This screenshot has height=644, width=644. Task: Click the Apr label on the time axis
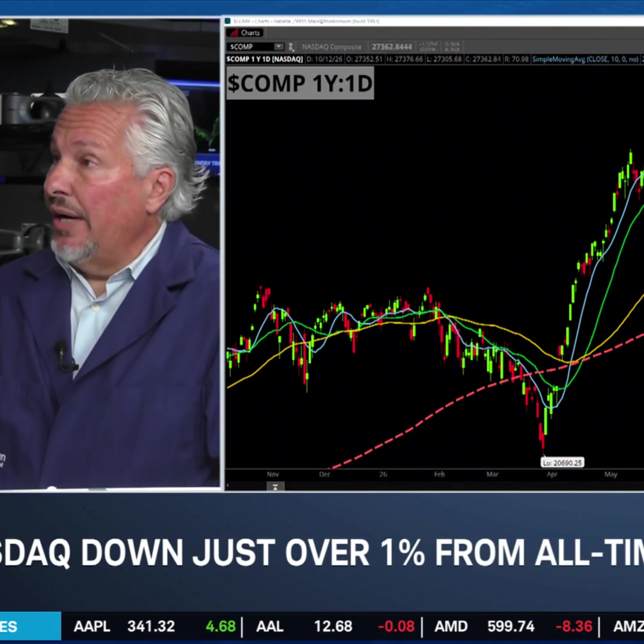point(552,474)
